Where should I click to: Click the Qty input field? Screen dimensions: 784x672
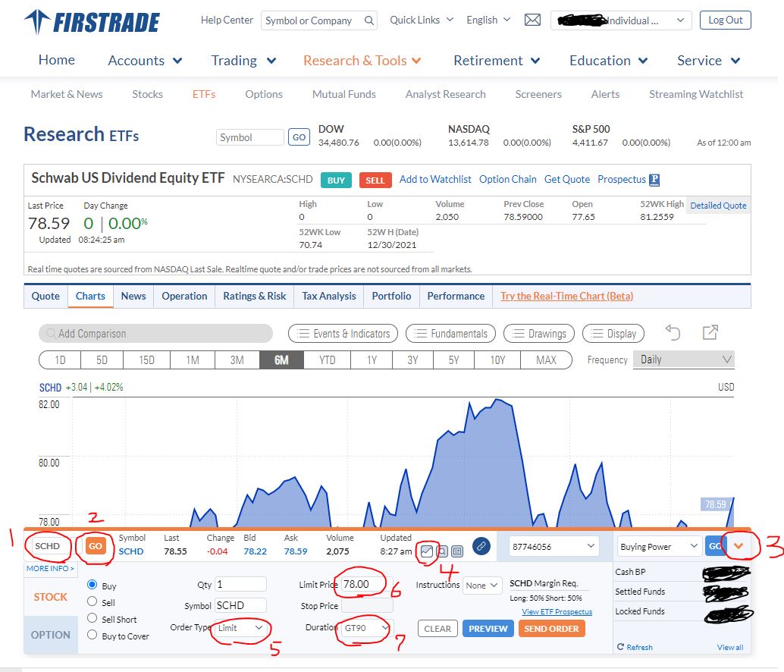[240, 584]
